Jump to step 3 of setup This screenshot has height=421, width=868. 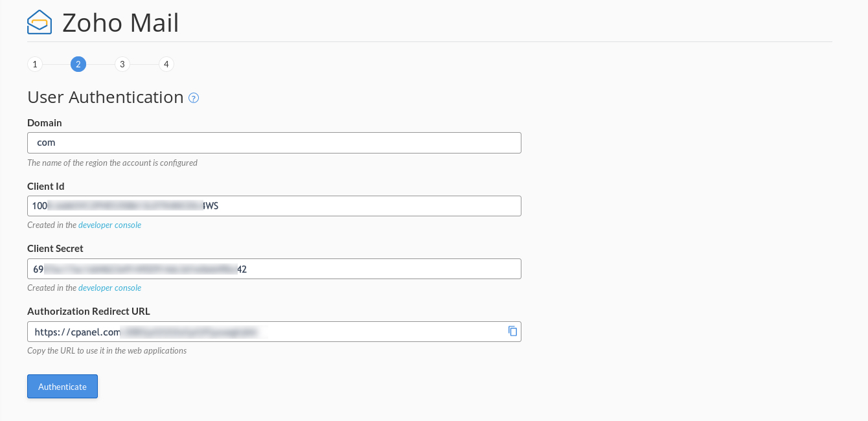[122, 64]
